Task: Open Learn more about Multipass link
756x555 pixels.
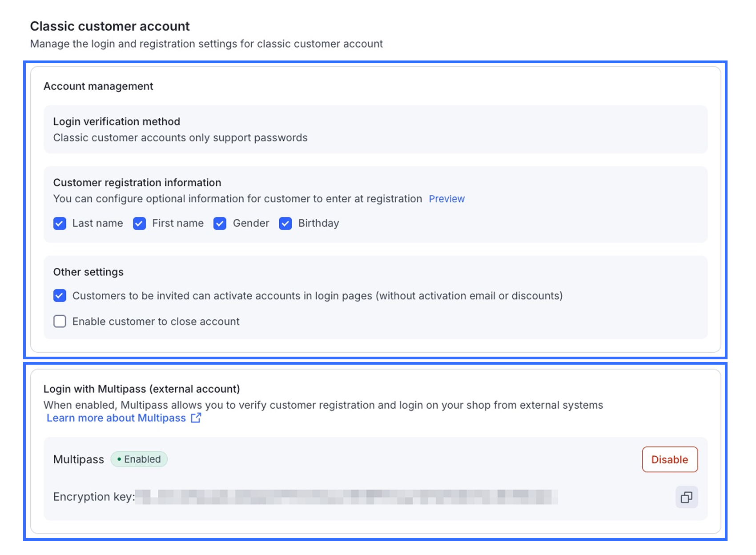Action: point(116,418)
